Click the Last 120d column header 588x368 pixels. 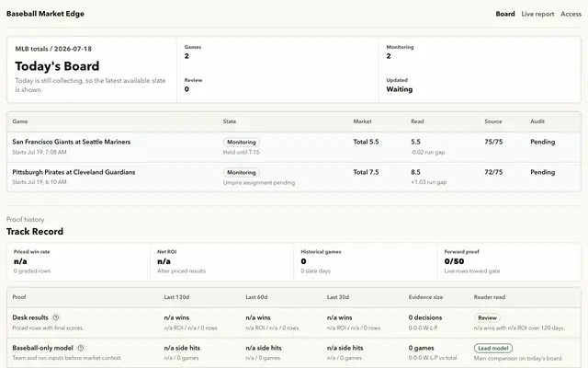176,297
